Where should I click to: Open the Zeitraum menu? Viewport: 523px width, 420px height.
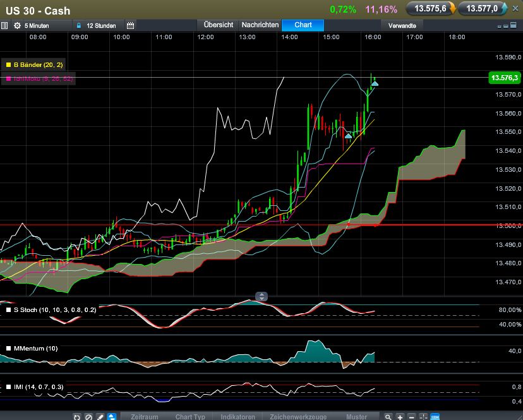[145, 417]
